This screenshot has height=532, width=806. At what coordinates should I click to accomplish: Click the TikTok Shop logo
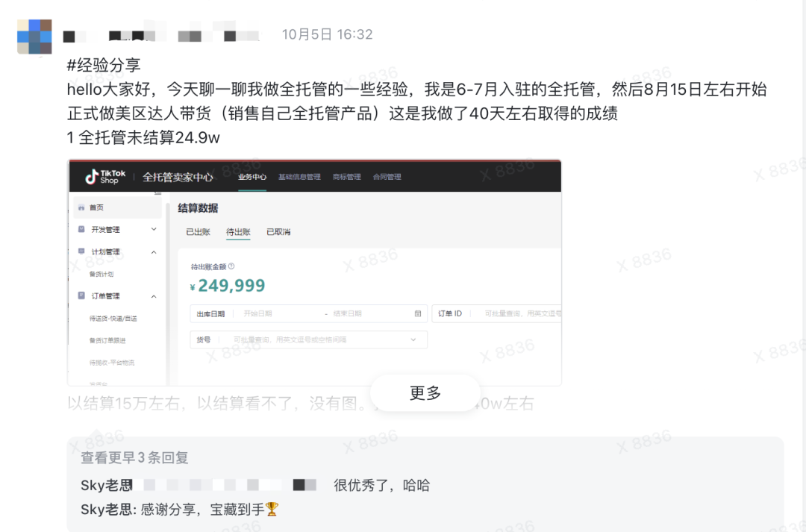[104, 177]
